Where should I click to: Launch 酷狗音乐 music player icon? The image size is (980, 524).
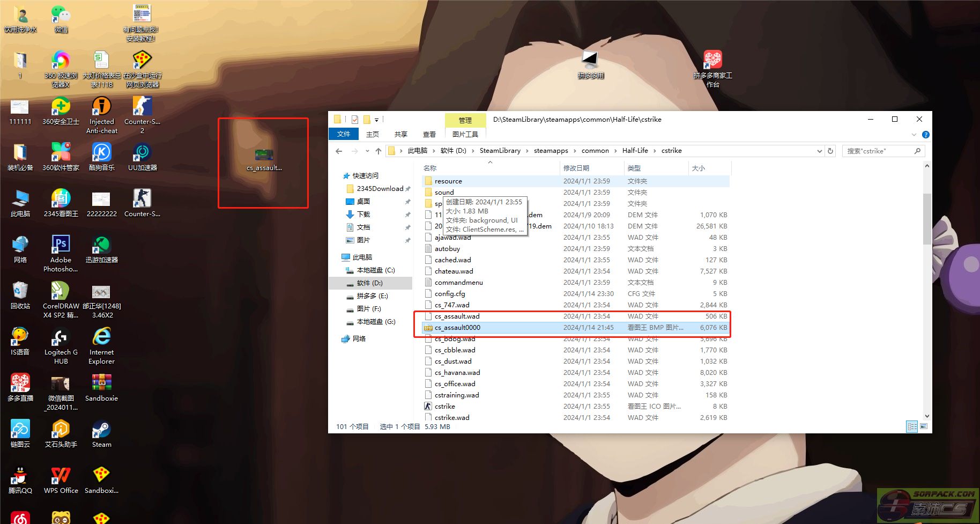[x=101, y=157]
